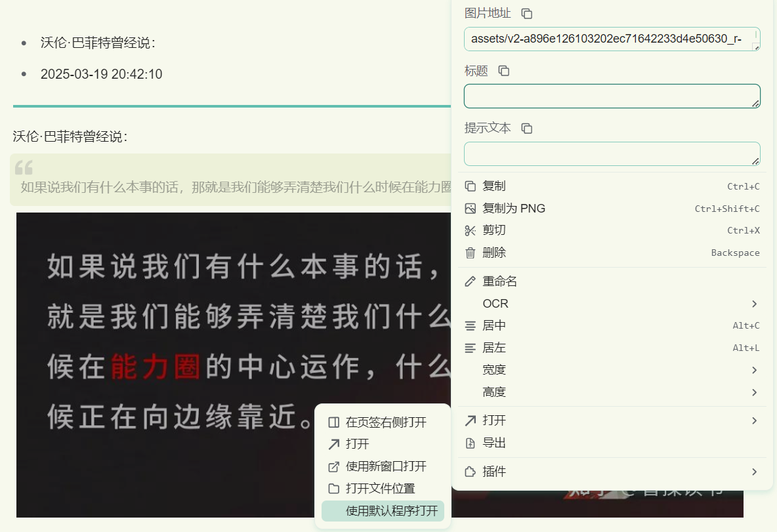Image resolution: width=777 pixels, height=532 pixels.
Task: Select 打开 in the submenu
Action: pos(383,444)
